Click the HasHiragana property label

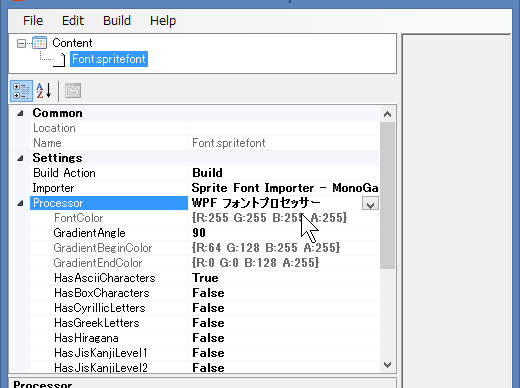(x=86, y=338)
